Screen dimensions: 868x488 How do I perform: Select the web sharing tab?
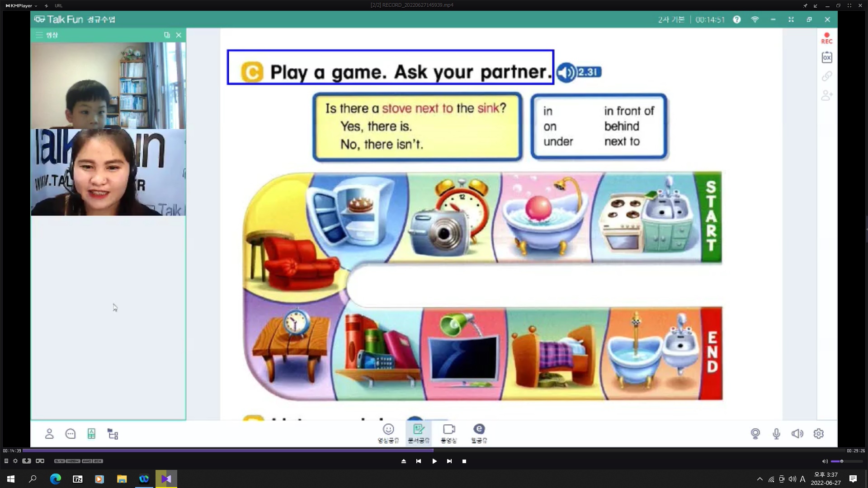click(479, 433)
